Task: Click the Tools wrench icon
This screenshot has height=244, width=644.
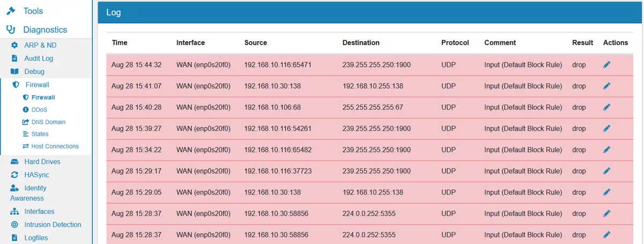Action: pyautogui.click(x=10, y=11)
